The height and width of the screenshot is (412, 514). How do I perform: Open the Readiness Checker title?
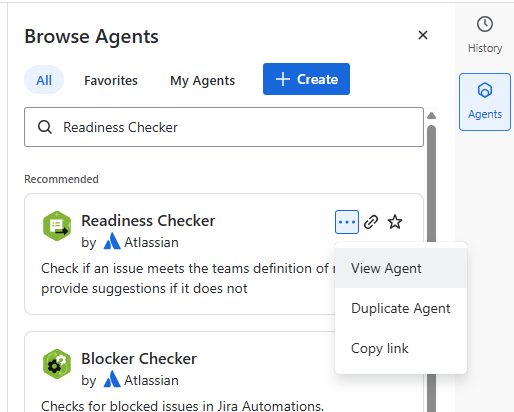pos(148,221)
